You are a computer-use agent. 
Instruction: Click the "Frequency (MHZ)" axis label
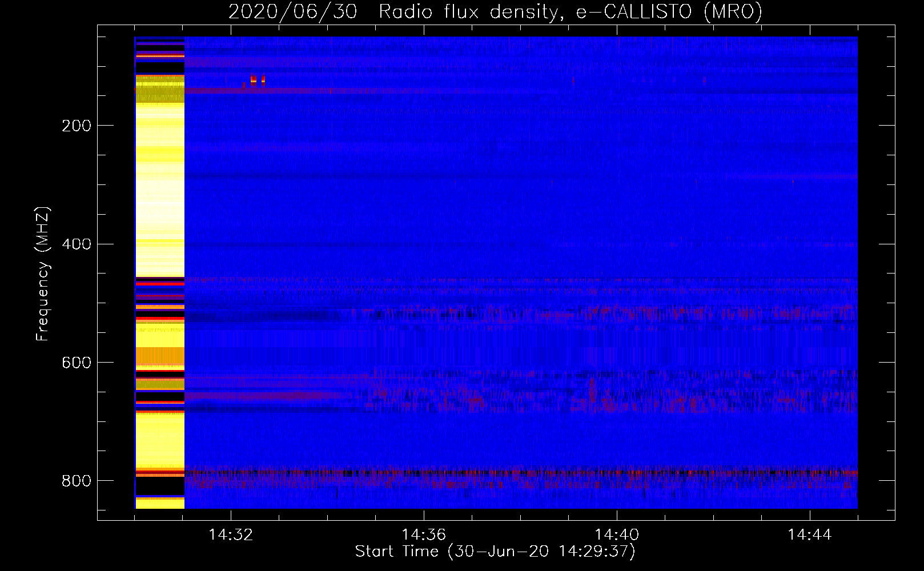[42, 274]
